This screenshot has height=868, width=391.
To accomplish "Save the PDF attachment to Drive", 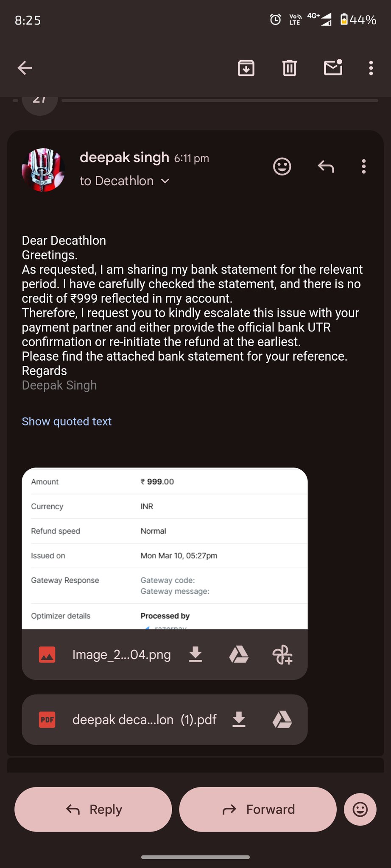I will coord(282,720).
